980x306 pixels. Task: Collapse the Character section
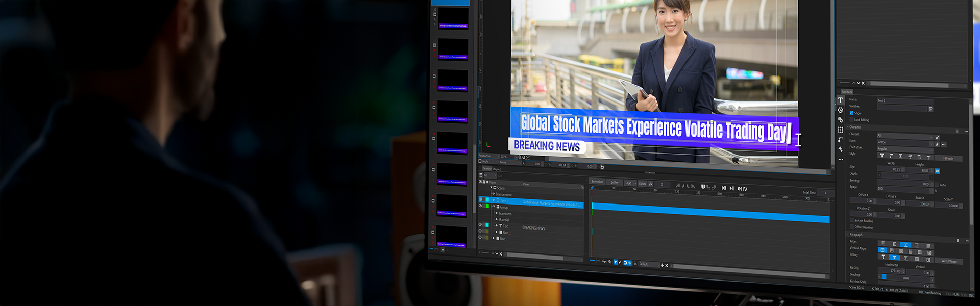click(x=847, y=127)
